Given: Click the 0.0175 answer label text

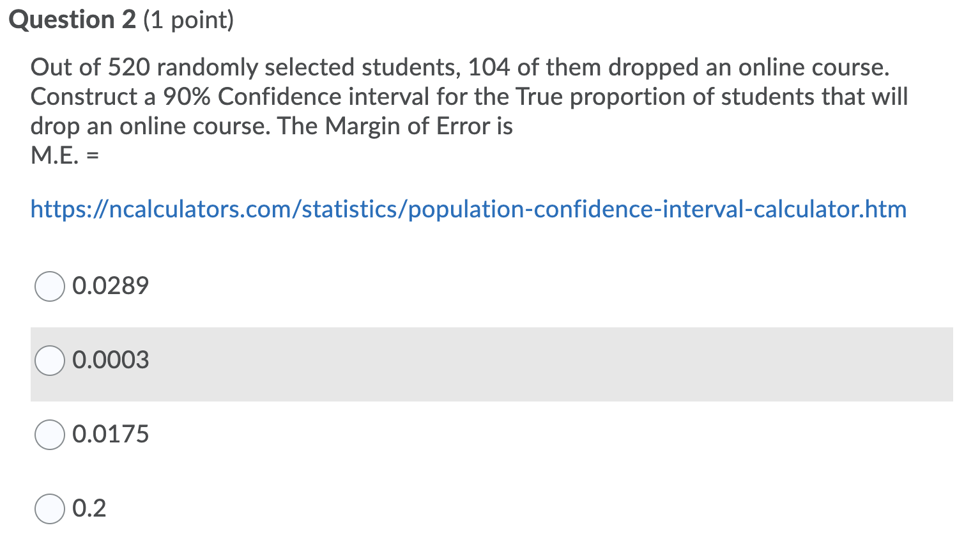Looking at the screenshot, I should (x=111, y=434).
